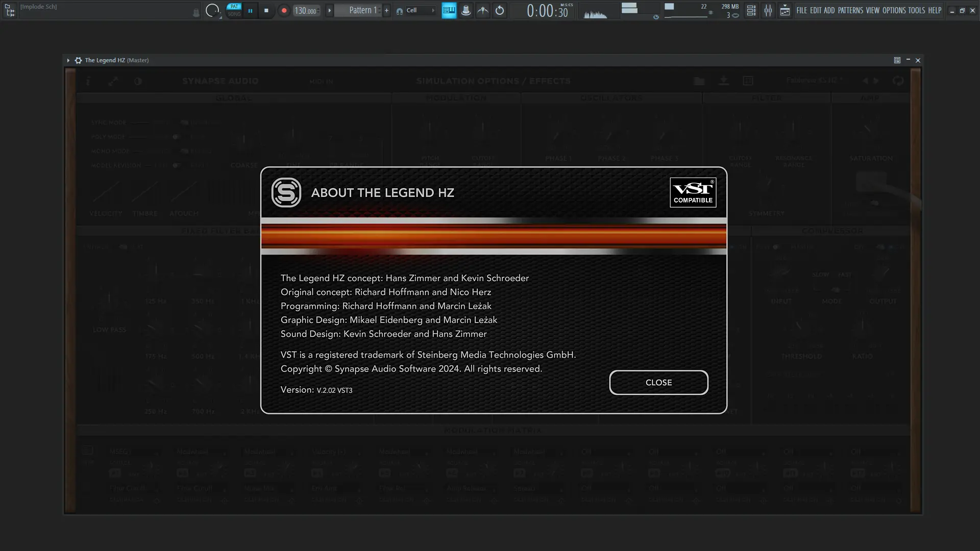Open the playlist icon in toolbar

pos(785,11)
